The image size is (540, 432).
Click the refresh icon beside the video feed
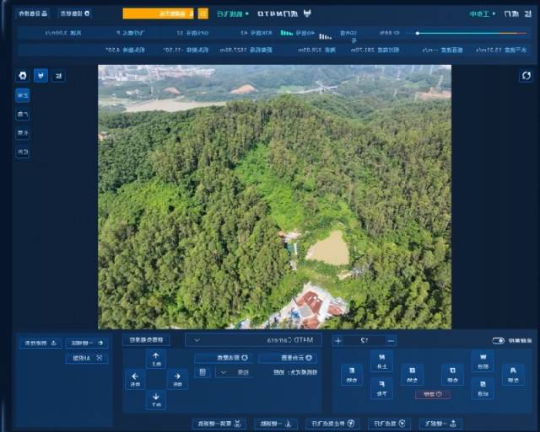pyautogui.click(x=526, y=75)
